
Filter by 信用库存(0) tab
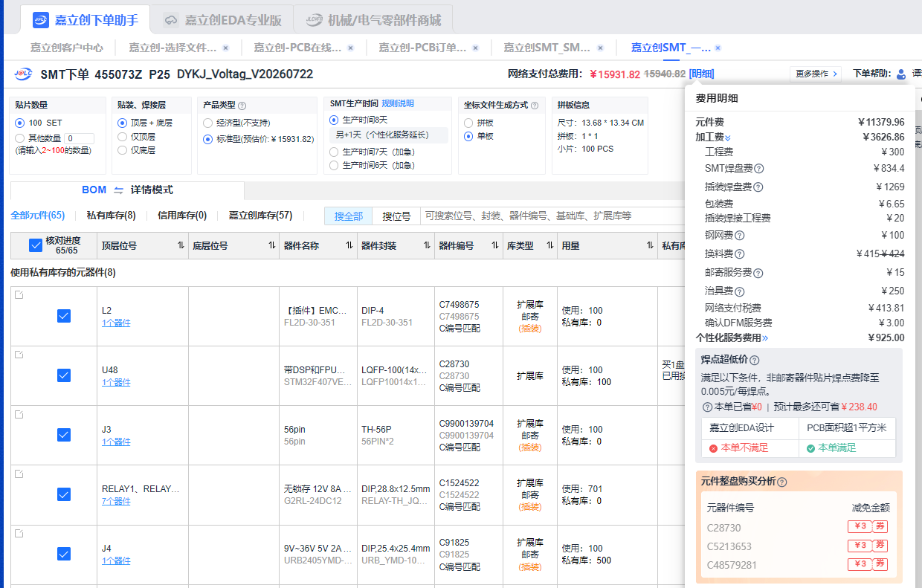click(x=182, y=216)
